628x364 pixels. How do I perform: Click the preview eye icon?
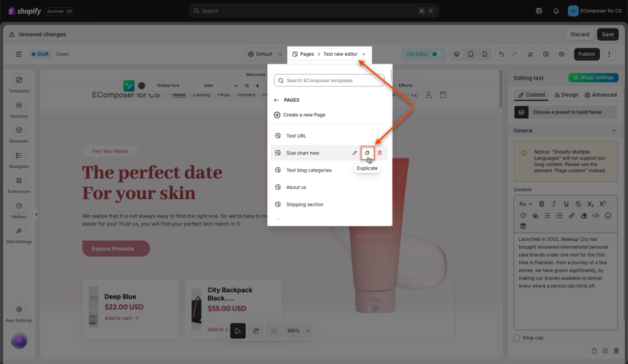tap(562, 54)
